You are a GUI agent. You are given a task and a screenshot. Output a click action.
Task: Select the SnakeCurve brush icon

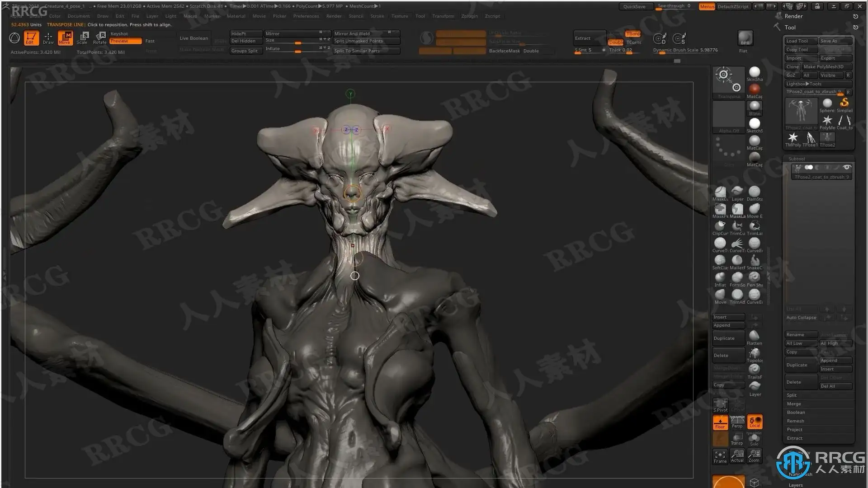755,261
